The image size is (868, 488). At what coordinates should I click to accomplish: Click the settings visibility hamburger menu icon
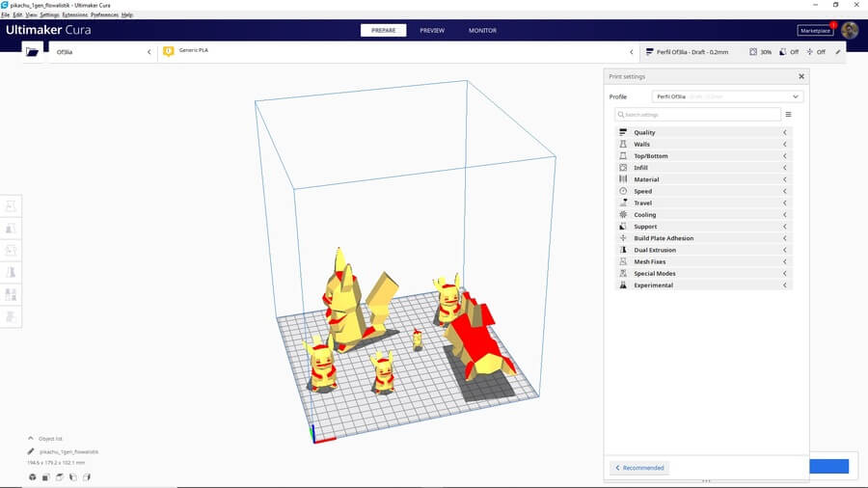click(788, 115)
